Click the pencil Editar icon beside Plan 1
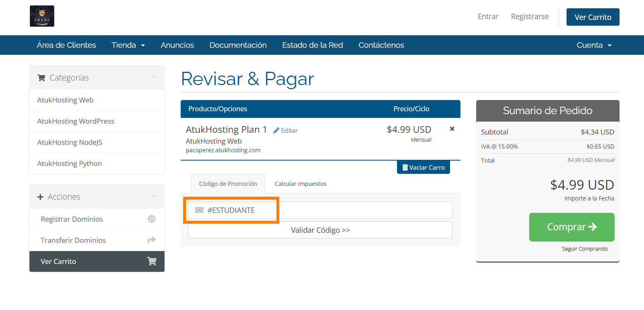 [x=276, y=131]
